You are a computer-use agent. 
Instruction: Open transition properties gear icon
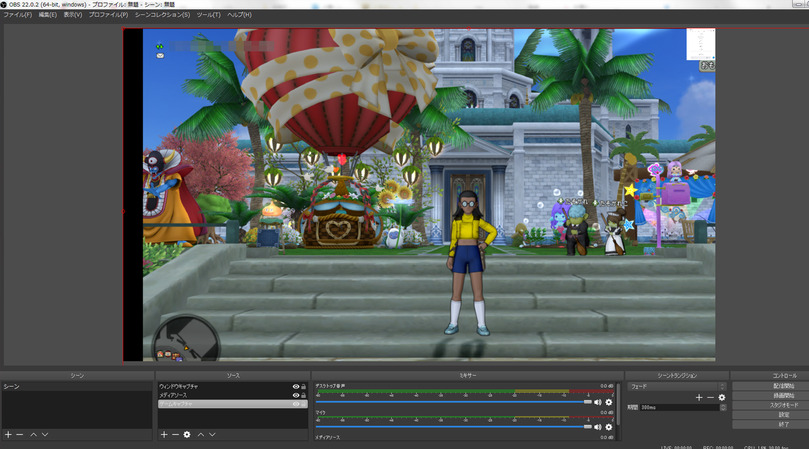point(722,397)
